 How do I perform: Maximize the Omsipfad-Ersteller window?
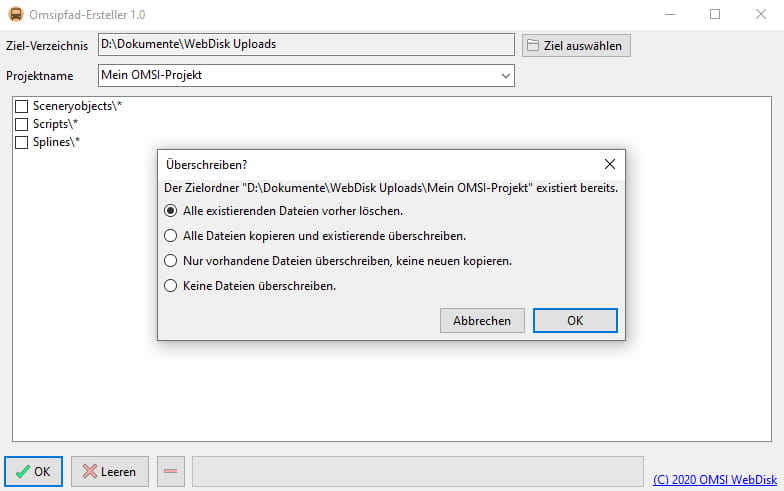[715, 15]
